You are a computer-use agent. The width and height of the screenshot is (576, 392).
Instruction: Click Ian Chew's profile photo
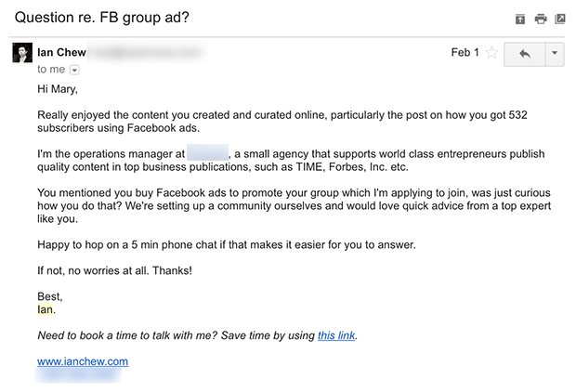[22, 53]
